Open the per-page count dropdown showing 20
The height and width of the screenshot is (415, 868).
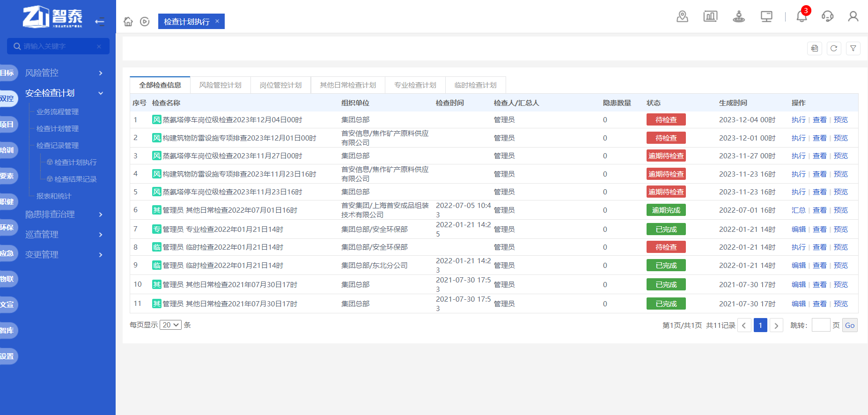[x=170, y=325]
